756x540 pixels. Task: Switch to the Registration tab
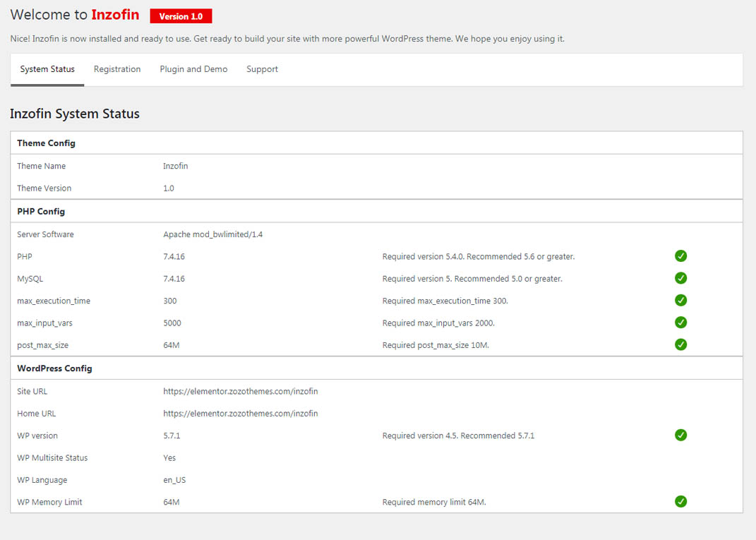click(117, 69)
